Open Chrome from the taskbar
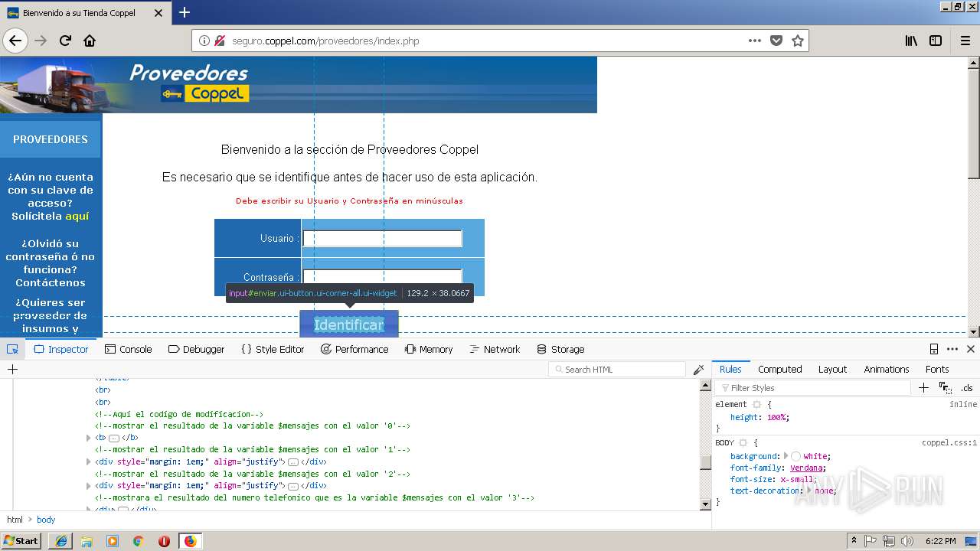 coord(139,540)
